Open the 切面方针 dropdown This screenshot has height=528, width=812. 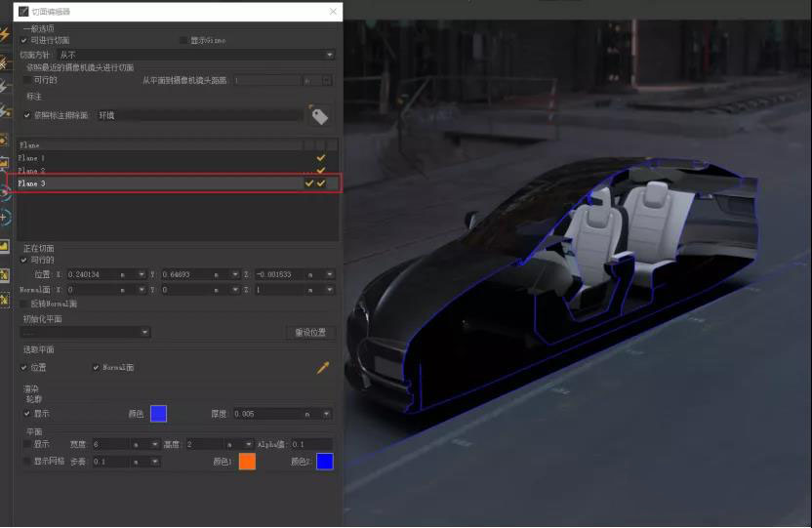click(x=195, y=55)
